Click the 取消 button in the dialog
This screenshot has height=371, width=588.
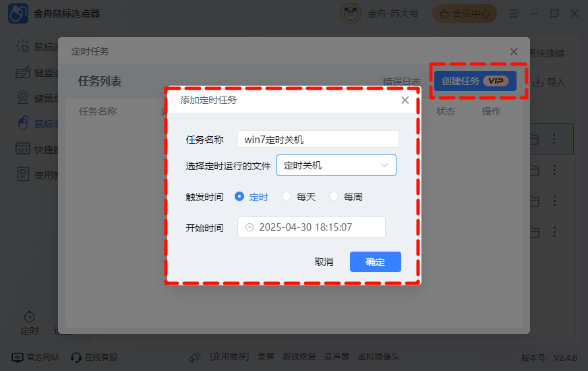tap(324, 262)
